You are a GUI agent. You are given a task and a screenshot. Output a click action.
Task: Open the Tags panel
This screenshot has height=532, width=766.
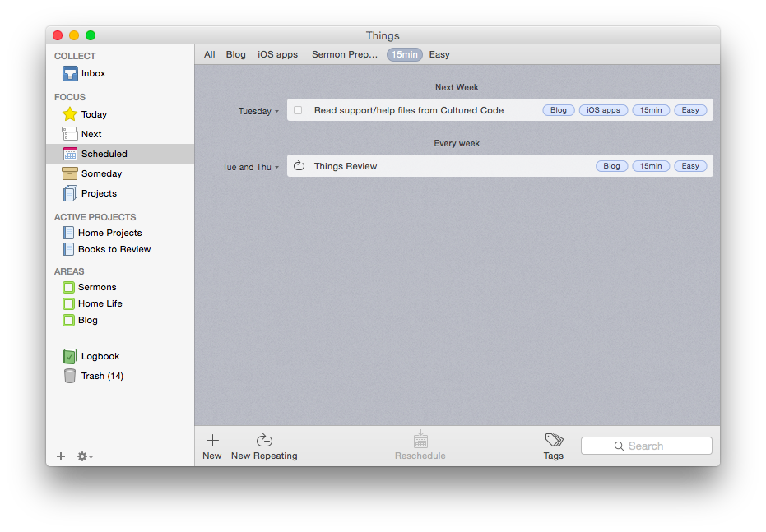(x=554, y=441)
